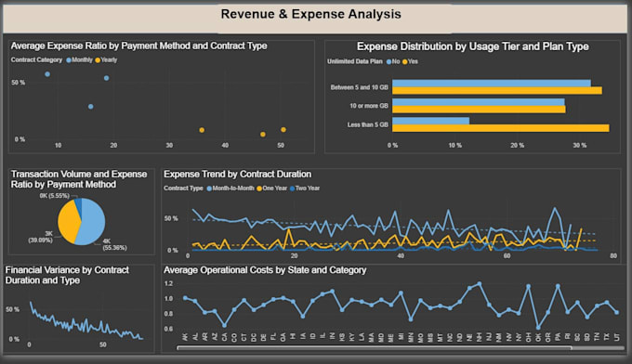
Task: Select the No legend entry for Unlimited Data Plan
Action: point(393,61)
